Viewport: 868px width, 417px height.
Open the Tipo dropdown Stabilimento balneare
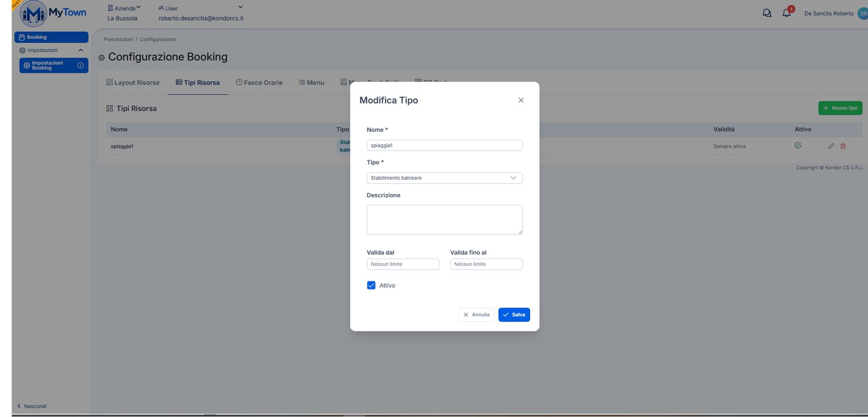[444, 178]
